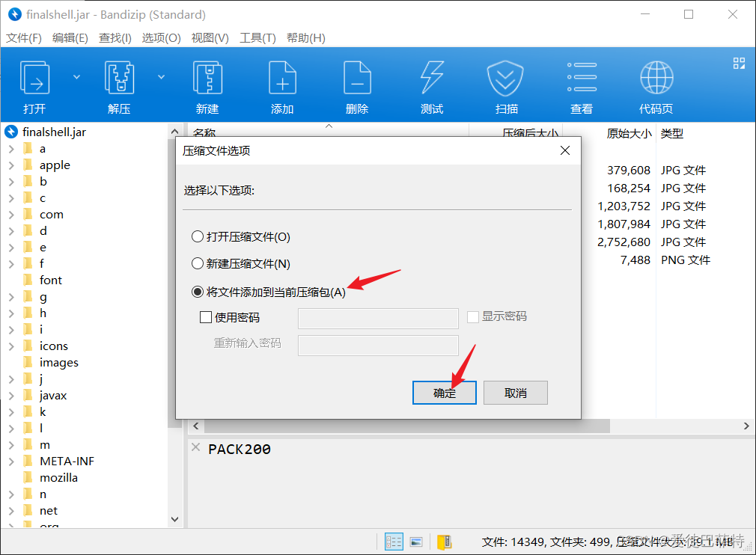The height and width of the screenshot is (555, 756).
Task: Click the Open (打开) toolbar icon
Action: 34,78
